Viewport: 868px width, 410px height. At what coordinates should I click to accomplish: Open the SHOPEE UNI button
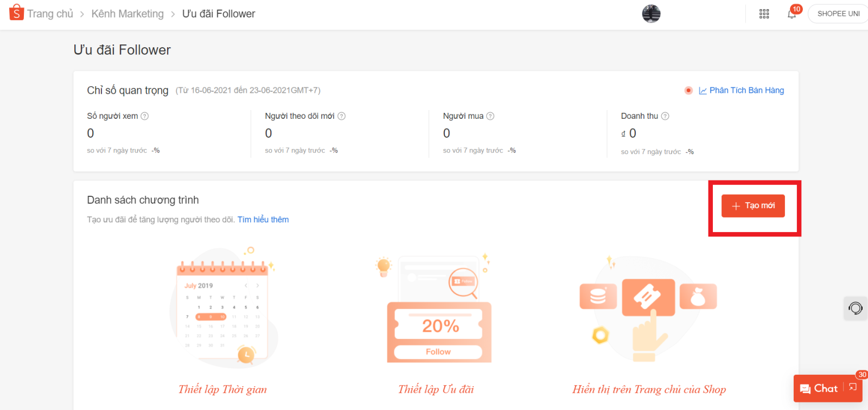point(838,14)
